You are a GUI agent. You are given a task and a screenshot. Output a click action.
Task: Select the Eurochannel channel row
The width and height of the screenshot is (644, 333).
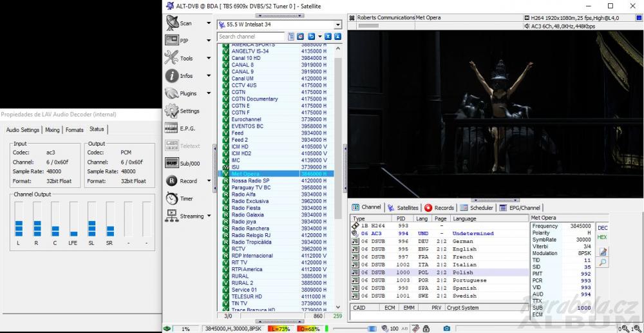pos(276,119)
